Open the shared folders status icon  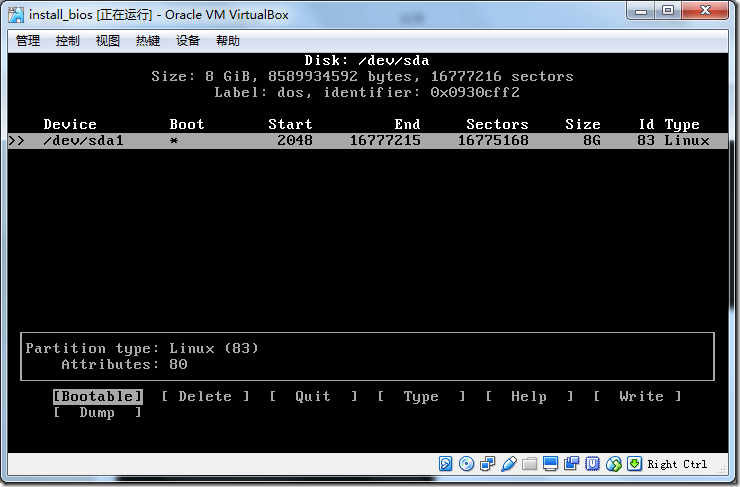point(529,464)
